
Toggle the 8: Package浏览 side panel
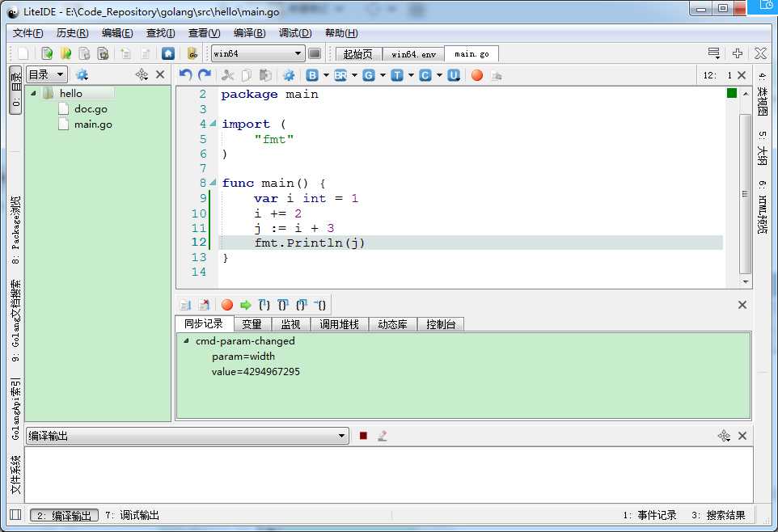click(16, 230)
